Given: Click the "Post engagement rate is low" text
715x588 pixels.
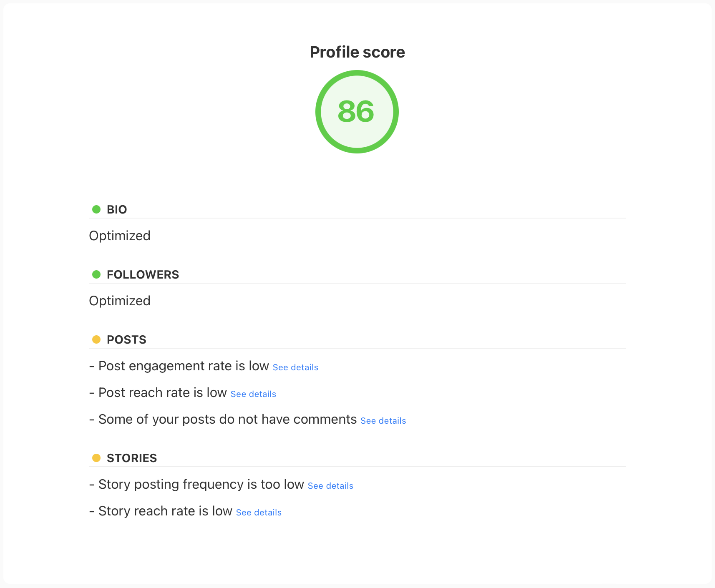Looking at the screenshot, I should pyautogui.click(x=184, y=366).
